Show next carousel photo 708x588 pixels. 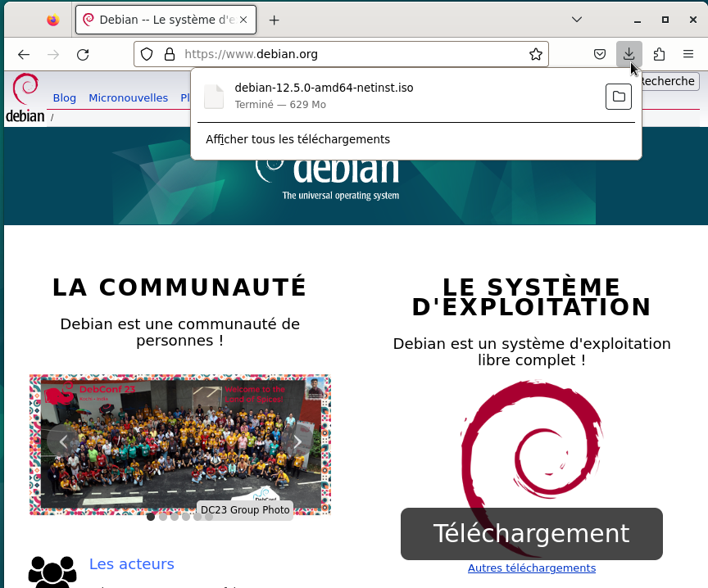pyautogui.click(x=297, y=441)
